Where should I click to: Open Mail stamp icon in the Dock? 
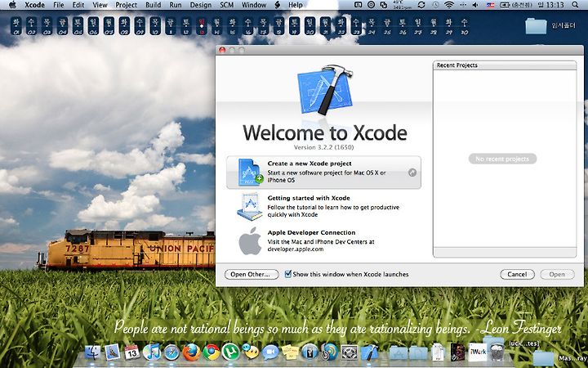[112, 352]
